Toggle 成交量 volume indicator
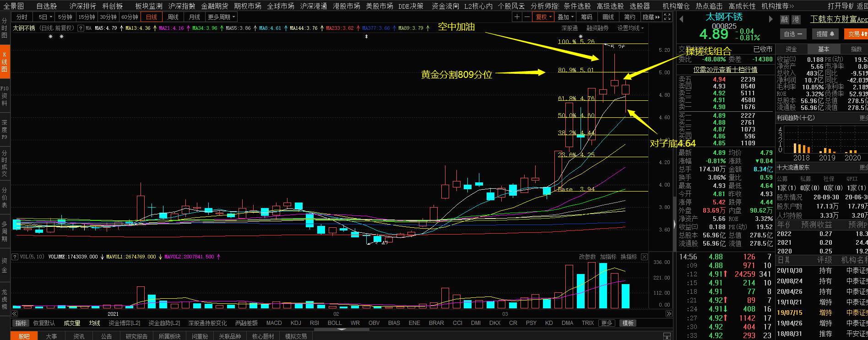 coord(72,323)
